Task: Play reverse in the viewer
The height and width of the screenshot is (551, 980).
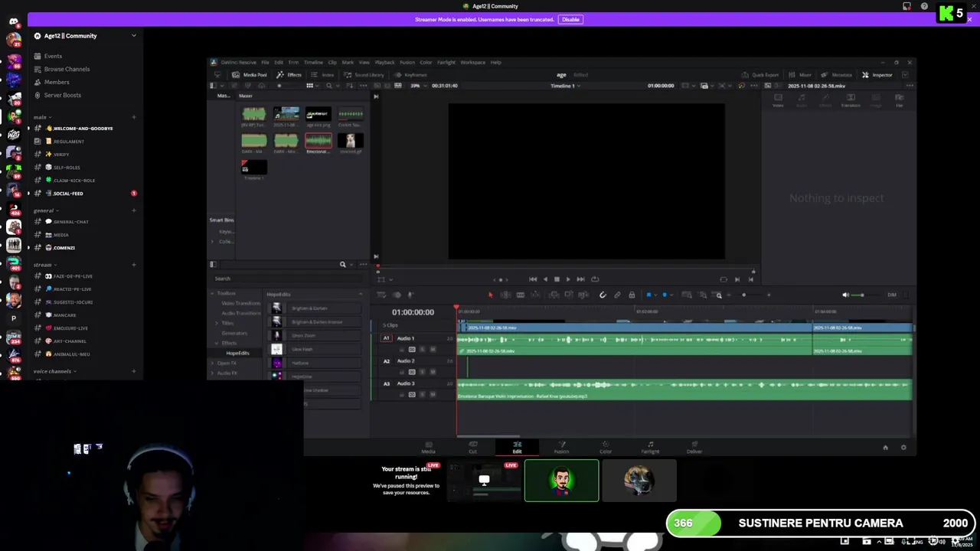Action: tap(545, 279)
